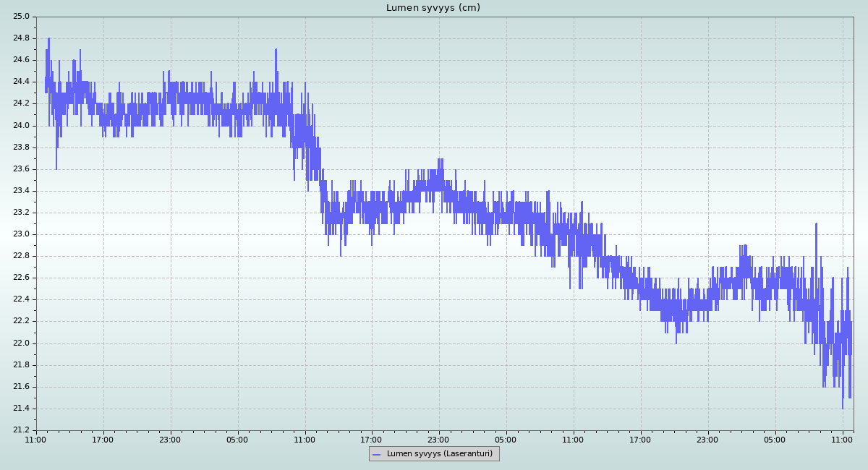The height and width of the screenshot is (470, 868).
Task: Click the blue legend line marker
Action: [x=376, y=454]
